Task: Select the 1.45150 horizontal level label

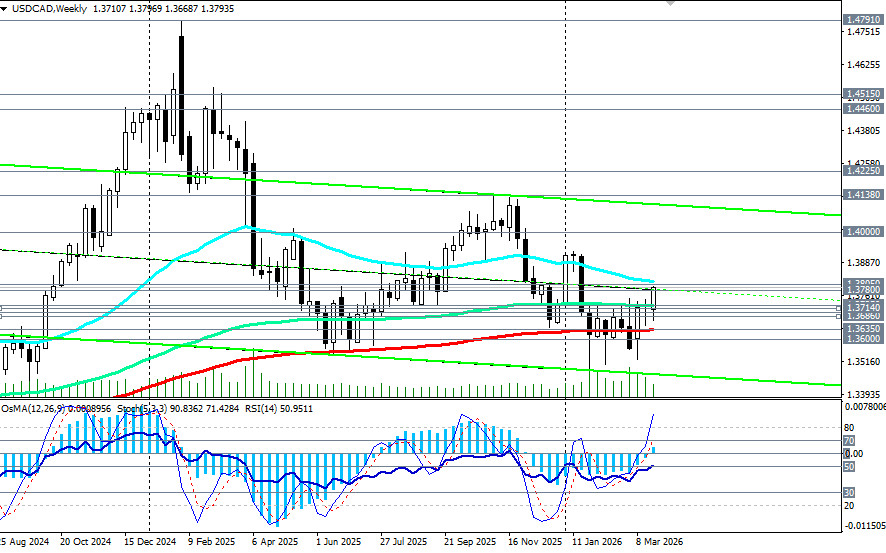Action: tap(863, 94)
